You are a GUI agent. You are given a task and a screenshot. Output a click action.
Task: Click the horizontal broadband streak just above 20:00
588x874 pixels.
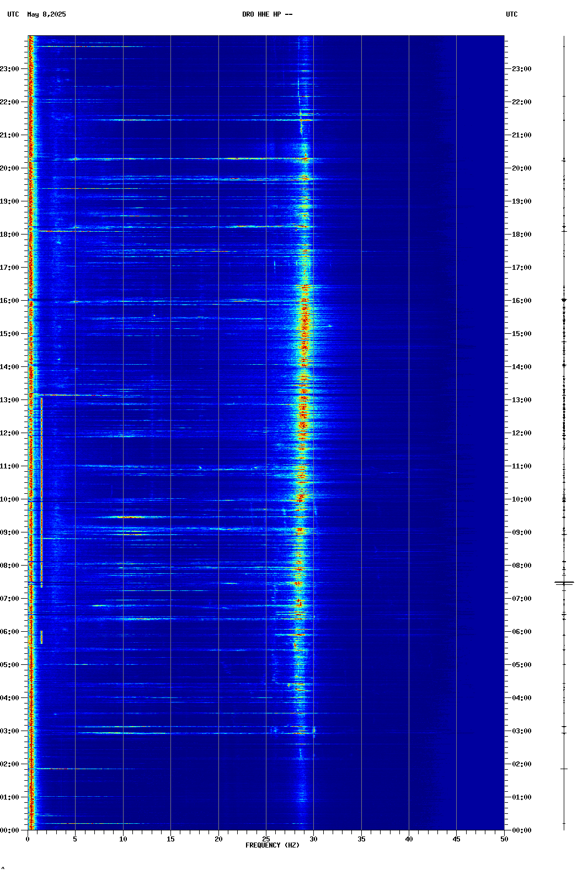188,159
